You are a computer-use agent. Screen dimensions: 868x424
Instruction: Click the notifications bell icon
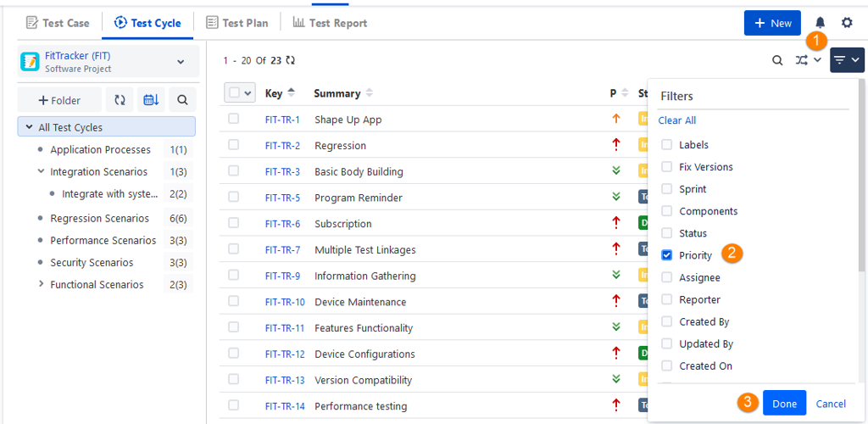tap(820, 23)
